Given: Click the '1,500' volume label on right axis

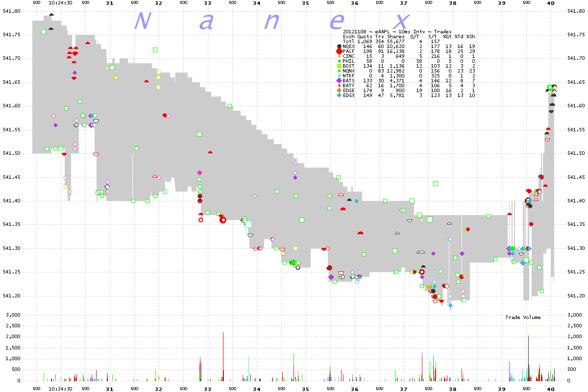Looking at the screenshot, I should [x=573, y=348].
